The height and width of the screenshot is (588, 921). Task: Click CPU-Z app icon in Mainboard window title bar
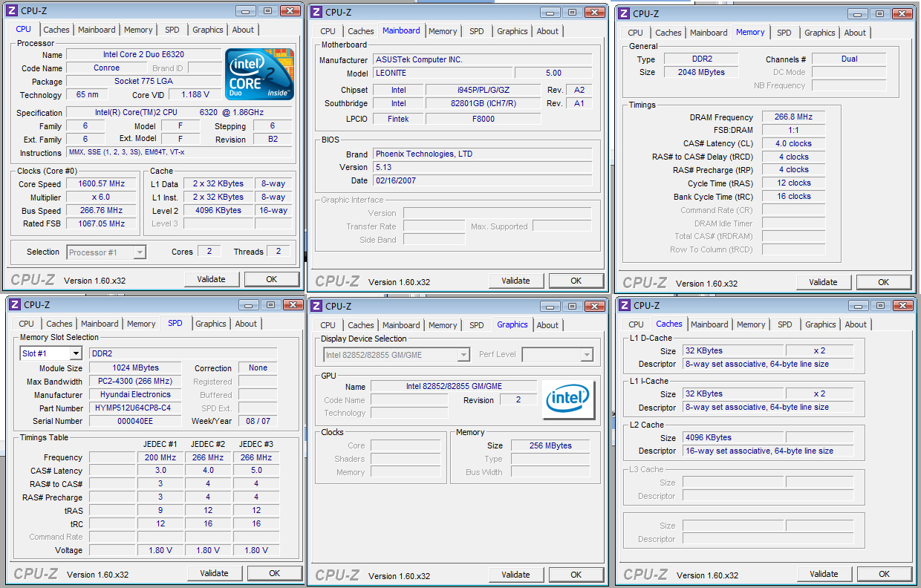pos(316,12)
